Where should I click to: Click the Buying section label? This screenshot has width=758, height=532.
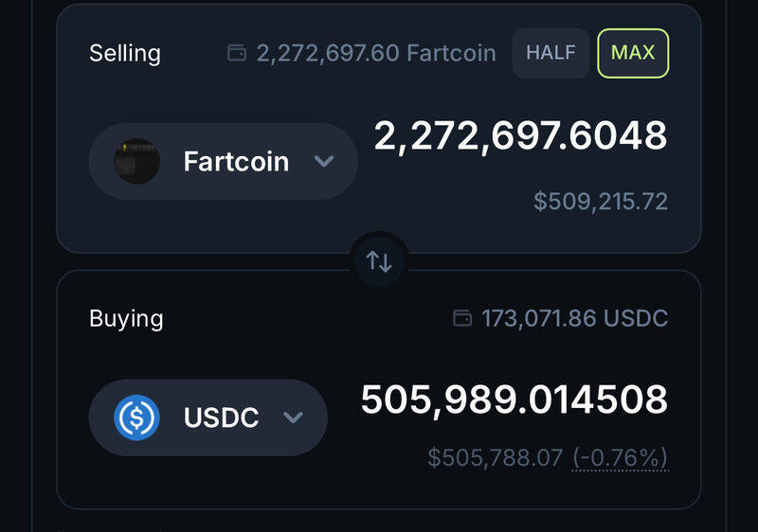[126, 318]
